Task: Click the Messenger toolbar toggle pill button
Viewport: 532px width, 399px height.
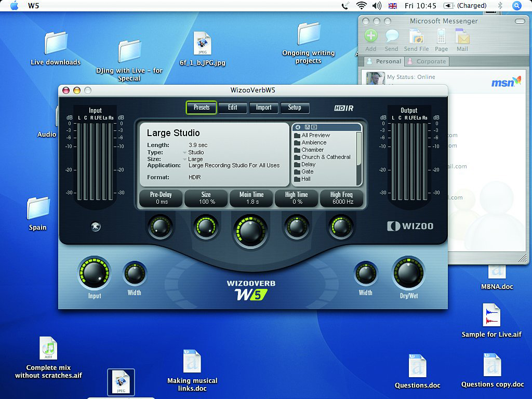Action: pos(520,21)
